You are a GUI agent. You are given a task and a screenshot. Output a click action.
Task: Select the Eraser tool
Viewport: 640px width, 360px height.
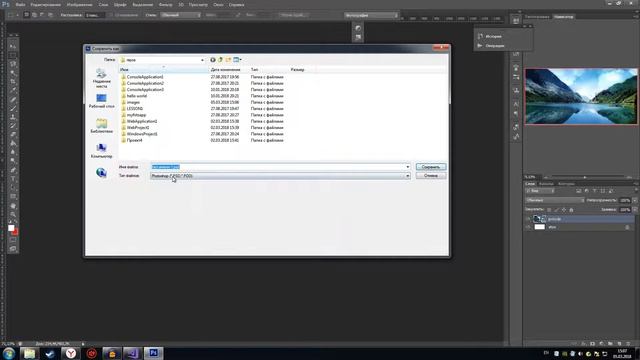click(13, 135)
